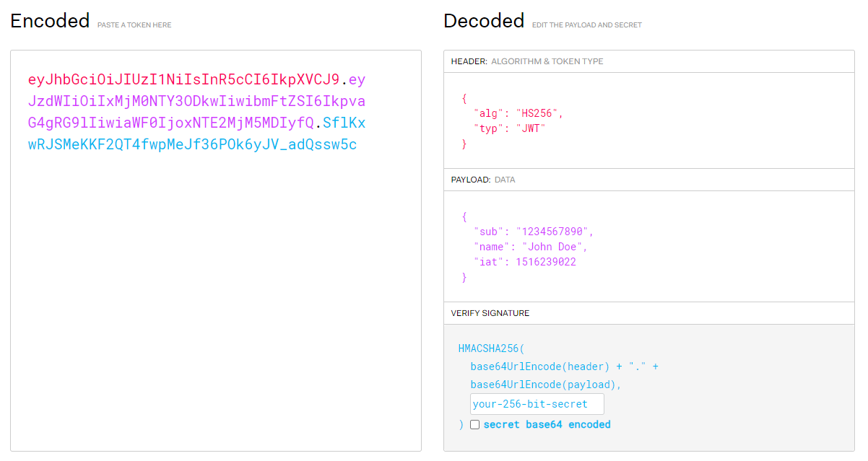Click the 'HMACSHA256(' text
The image size is (868, 461).
(492, 348)
